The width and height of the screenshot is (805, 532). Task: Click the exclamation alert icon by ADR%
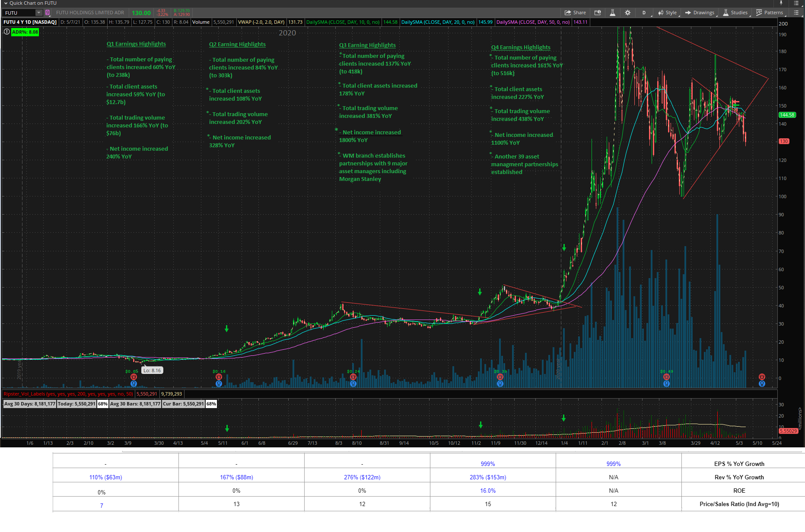click(x=6, y=32)
